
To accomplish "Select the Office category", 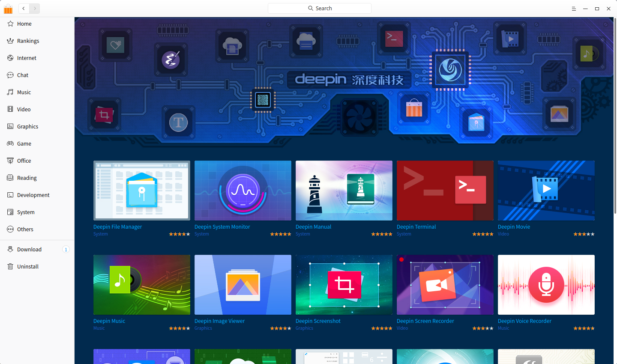I will [37, 161].
